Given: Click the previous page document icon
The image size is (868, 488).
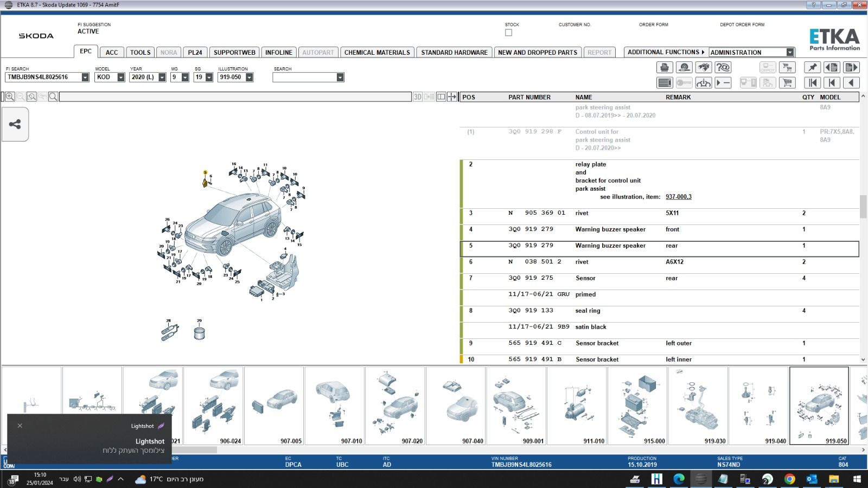Looking at the screenshot, I should click(832, 67).
